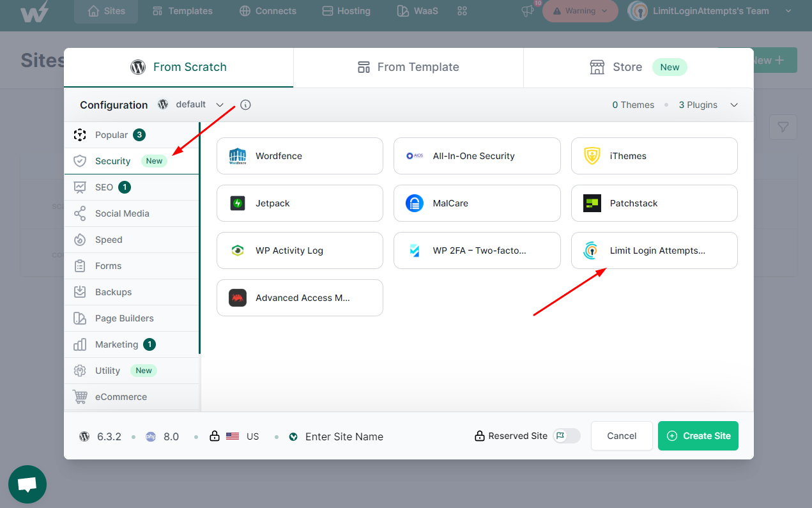
Task: Click the Wordfence logo icon
Action: click(x=238, y=156)
